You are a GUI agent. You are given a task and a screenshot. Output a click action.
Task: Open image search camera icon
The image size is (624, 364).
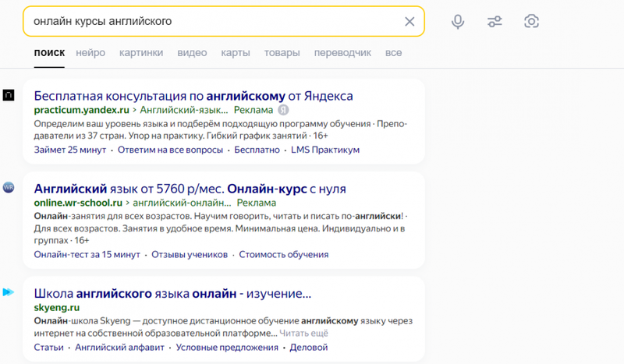coord(531,22)
